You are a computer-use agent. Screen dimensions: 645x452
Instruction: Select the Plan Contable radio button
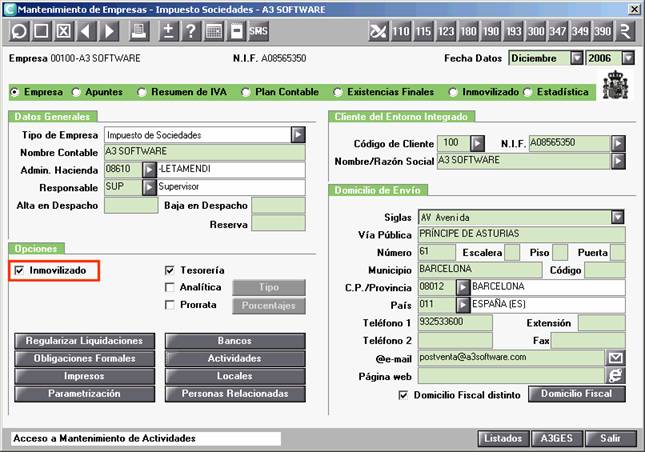tap(246, 92)
